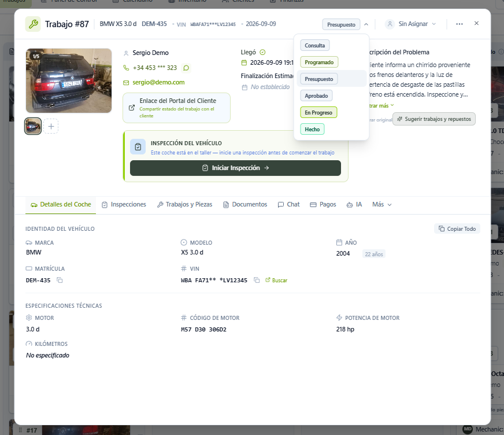Image resolution: width=504 pixels, height=435 pixels.
Task: Click the green check next to Llegó
Action: coord(262,52)
